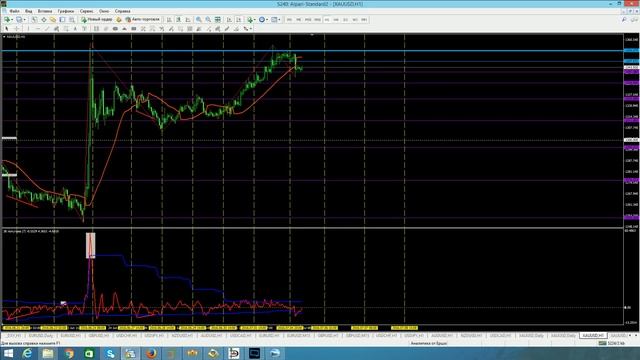Select the W1 timeframe button

[355, 20]
